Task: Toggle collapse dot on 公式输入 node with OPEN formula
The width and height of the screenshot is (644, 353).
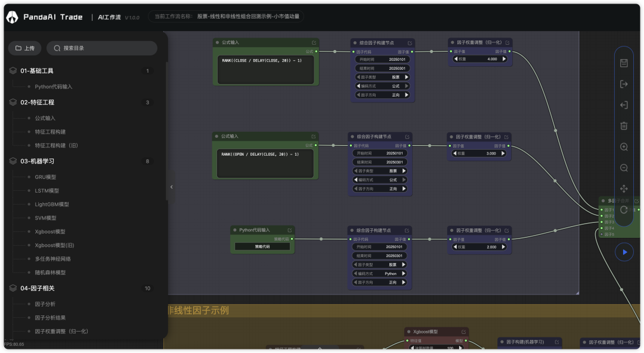Action: [x=217, y=137]
